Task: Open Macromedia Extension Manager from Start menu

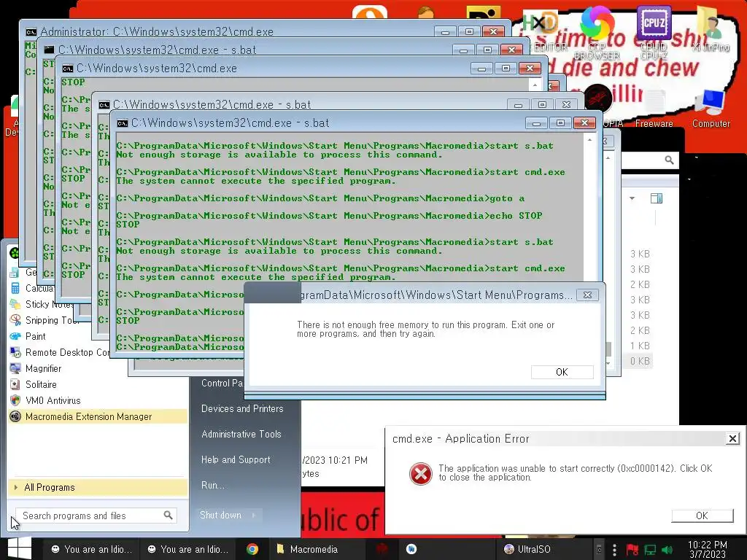Action: tap(97, 416)
